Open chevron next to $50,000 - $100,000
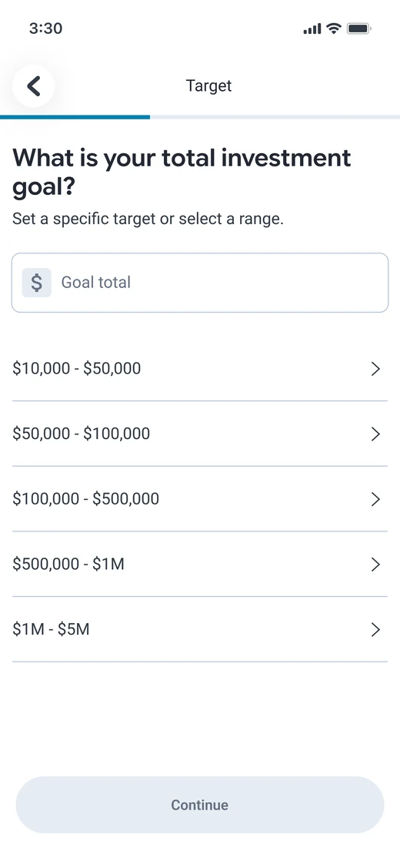 [375, 434]
